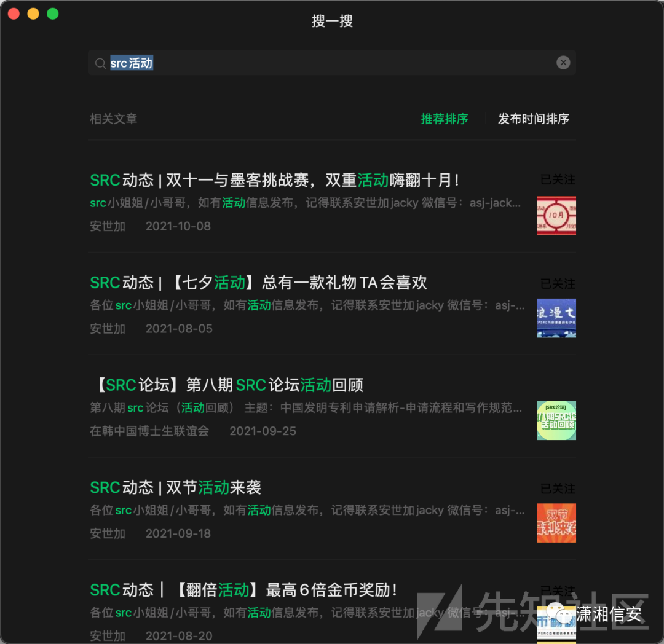Screen dimensions: 664x644
Task: Click 双十一 article summary ending asj-jack...
Action: coord(306,203)
